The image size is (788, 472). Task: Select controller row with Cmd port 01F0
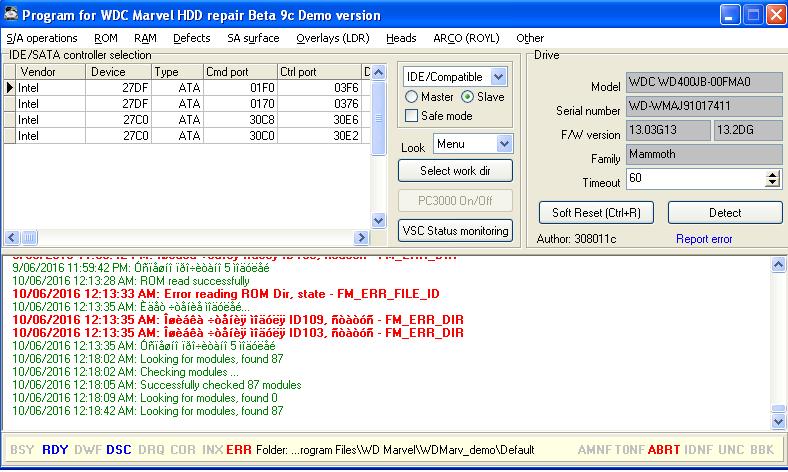coord(187,87)
